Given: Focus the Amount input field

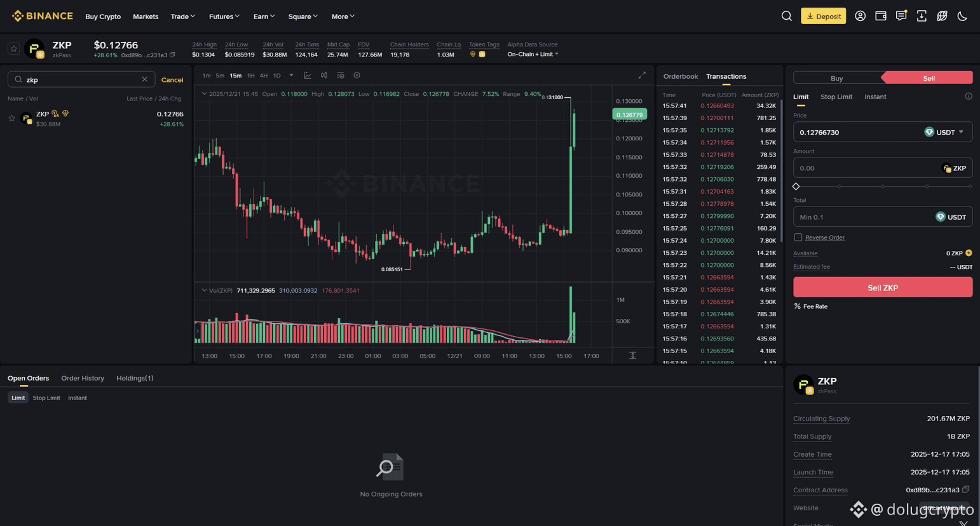Looking at the screenshot, I should pyautogui.click(x=883, y=168).
